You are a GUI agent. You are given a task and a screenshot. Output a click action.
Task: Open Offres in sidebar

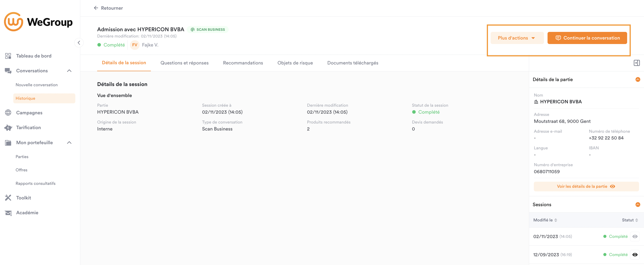(22, 170)
